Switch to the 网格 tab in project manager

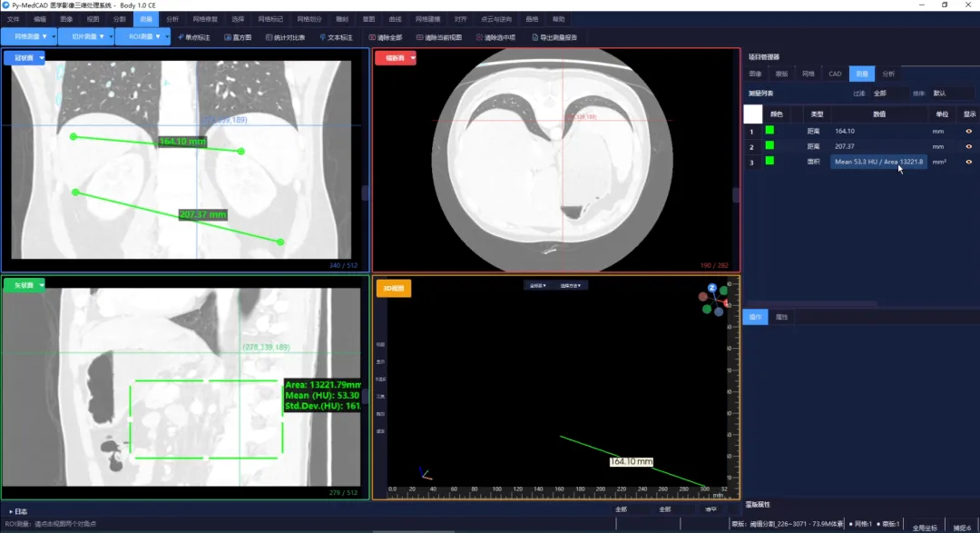click(808, 74)
